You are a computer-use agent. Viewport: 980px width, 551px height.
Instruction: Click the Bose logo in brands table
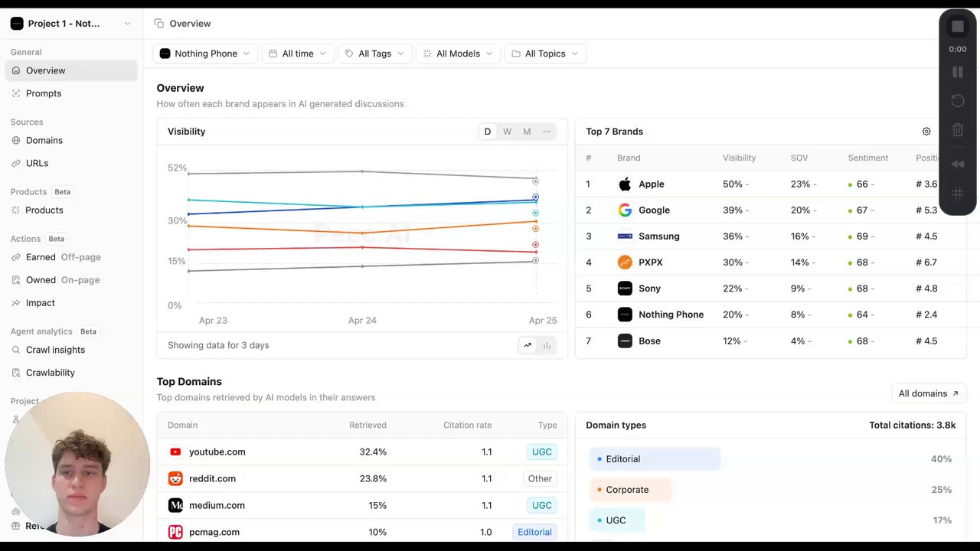tap(625, 341)
